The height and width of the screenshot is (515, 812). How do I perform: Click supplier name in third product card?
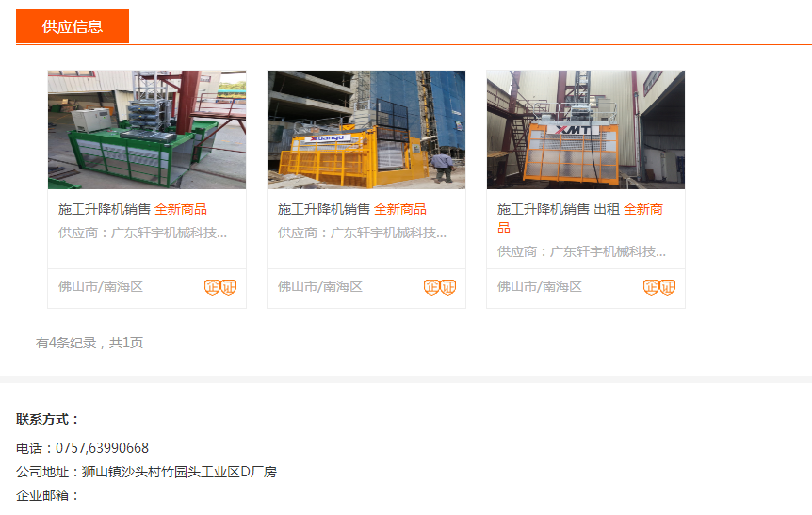(581, 251)
